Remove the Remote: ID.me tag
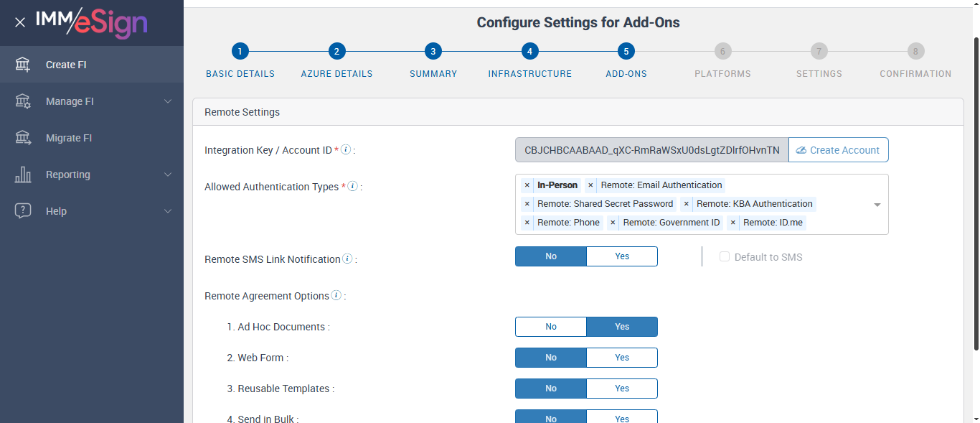 733,223
